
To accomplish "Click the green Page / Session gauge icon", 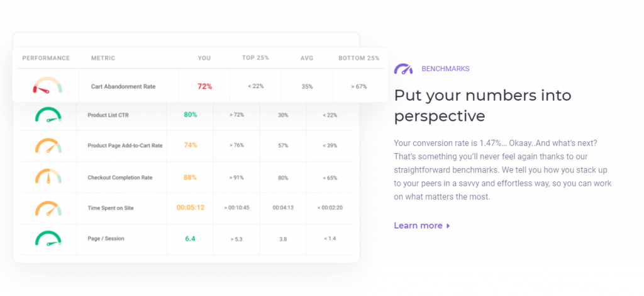I will (x=48, y=239).
